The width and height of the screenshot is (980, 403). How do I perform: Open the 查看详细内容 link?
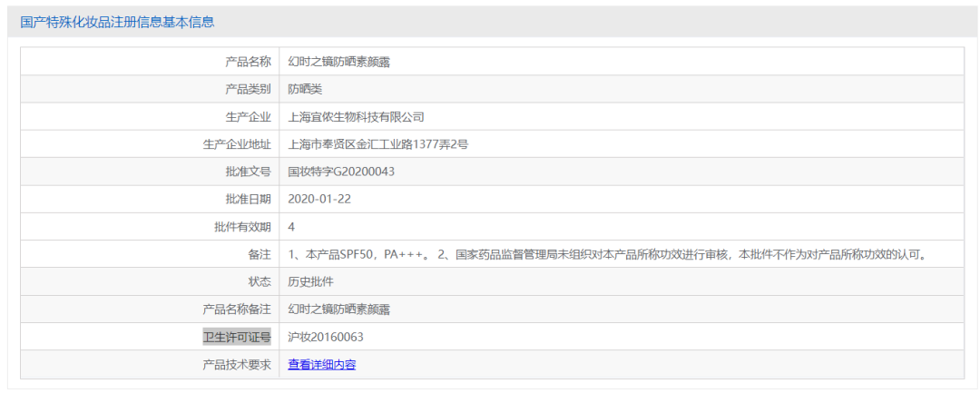click(x=321, y=365)
